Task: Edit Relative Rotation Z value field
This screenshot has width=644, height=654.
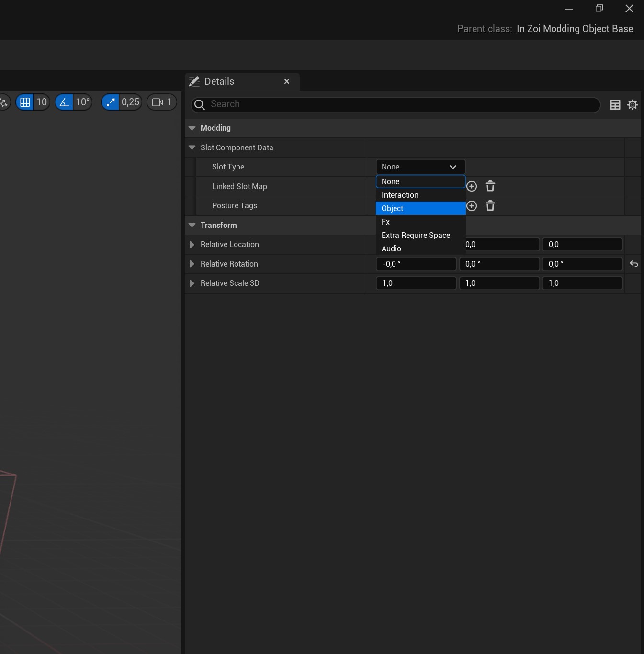Action: pyautogui.click(x=582, y=264)
